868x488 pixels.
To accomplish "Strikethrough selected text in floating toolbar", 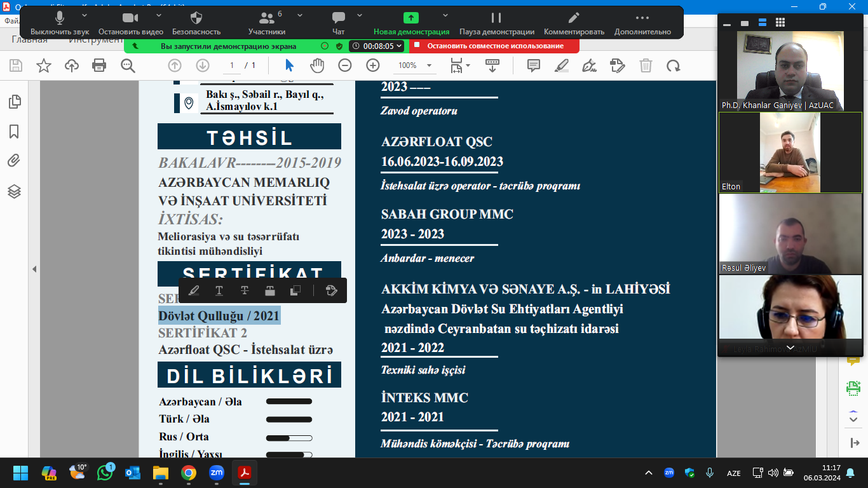I will (x=245, y=290).
